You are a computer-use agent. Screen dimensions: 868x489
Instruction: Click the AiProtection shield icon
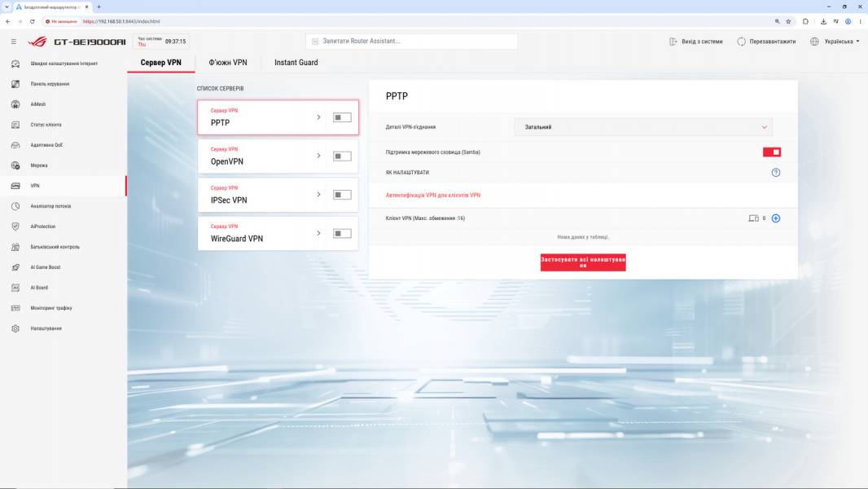click(x=15, y=227)
